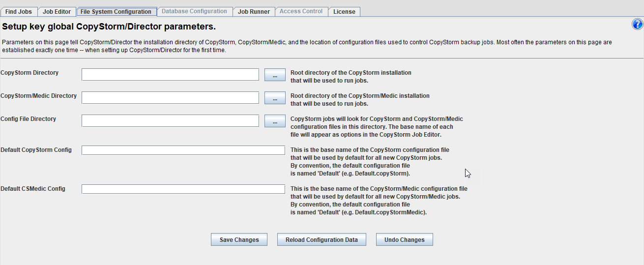Click Reload Configuration Data button
The image size is (644, 265).
tap(322, 239)
